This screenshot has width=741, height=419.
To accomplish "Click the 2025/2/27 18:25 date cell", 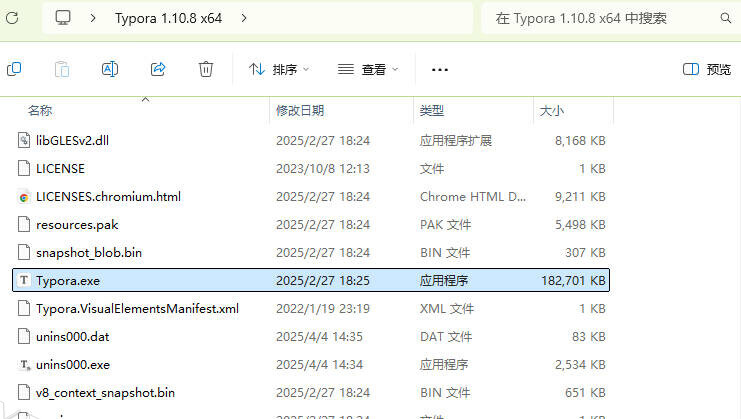I will pyautogui.click(x=323, y=281).
